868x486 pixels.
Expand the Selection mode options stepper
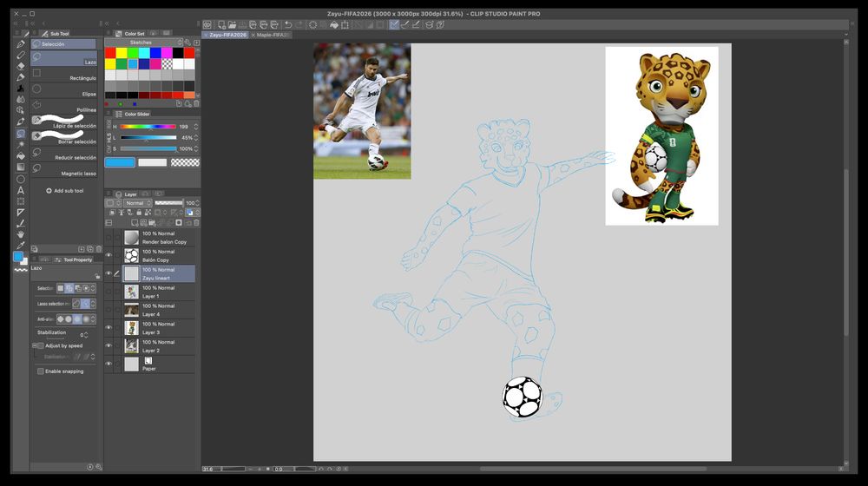click(x=93, y=288)
